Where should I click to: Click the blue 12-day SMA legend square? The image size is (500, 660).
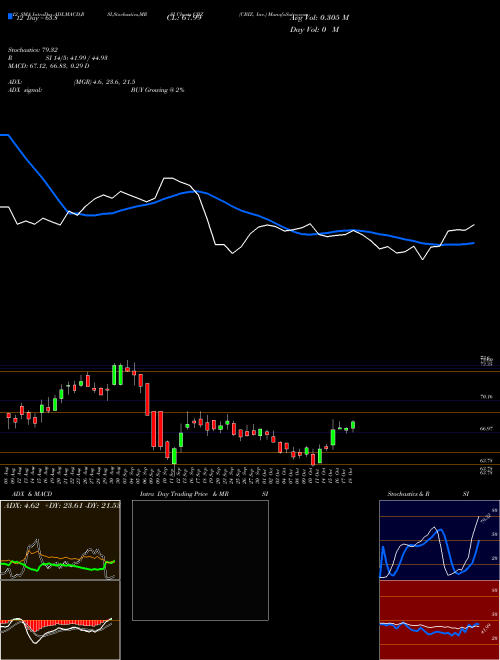(x=10, y=16)
